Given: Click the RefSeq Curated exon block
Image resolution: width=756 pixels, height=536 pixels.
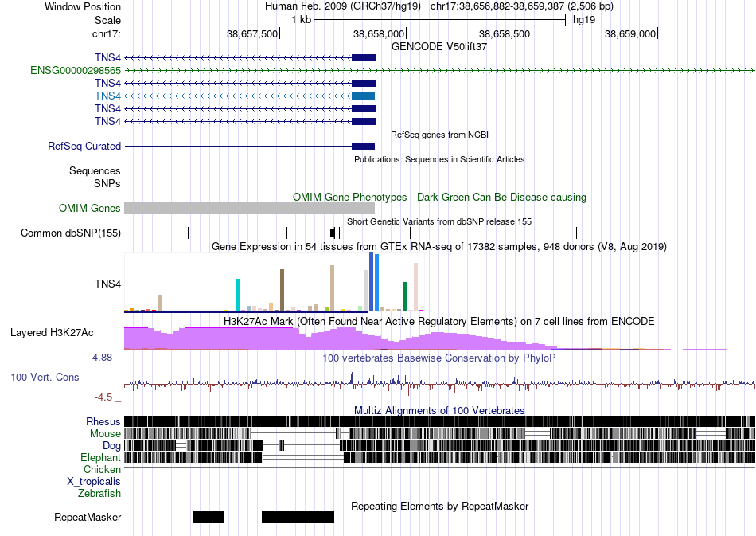Looking at the screenshot, I should [364, 147].
